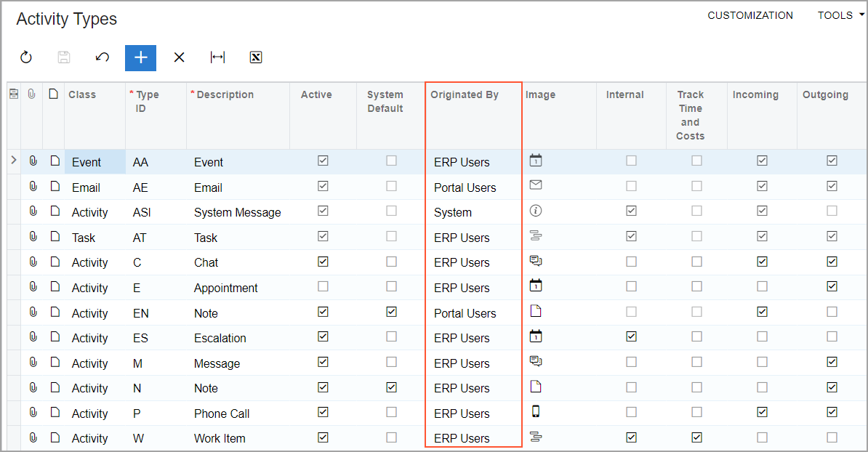868x452 pixels.
Task: Open the Customization menu
Action: click(750, 15)
